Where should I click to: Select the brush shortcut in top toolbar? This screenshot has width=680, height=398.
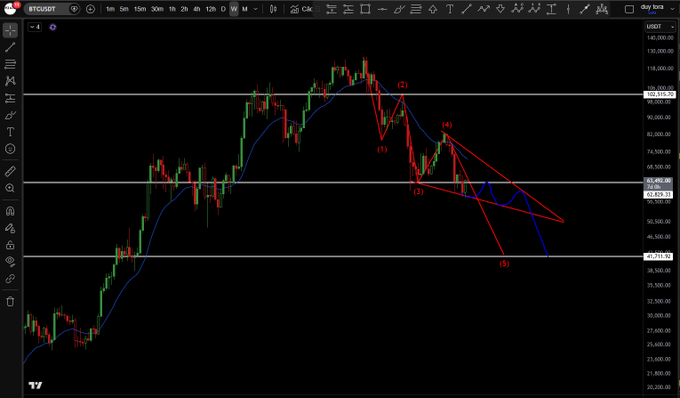(399, 9)
